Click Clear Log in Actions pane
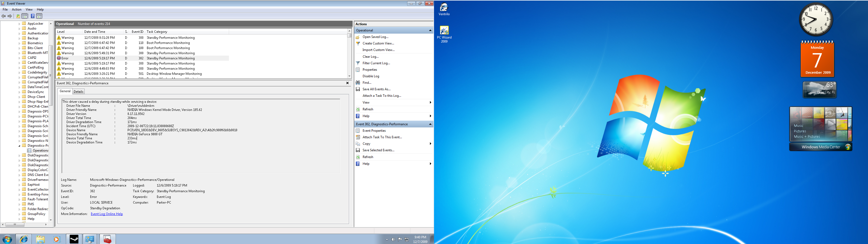868x244 pixels. pyautogui.click(x=371, y=57)
